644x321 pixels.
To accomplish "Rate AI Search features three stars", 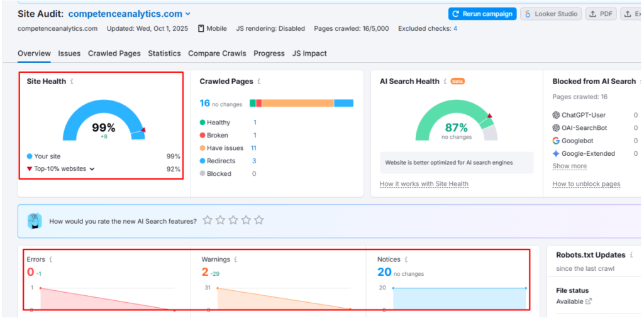I will coord(233,220).
